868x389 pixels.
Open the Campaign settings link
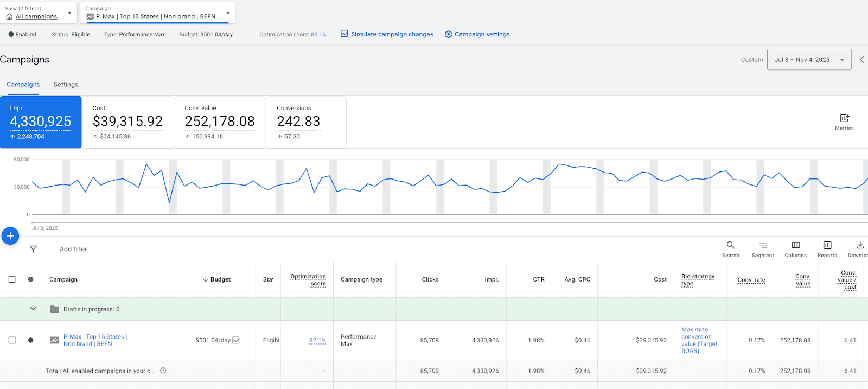482,34
